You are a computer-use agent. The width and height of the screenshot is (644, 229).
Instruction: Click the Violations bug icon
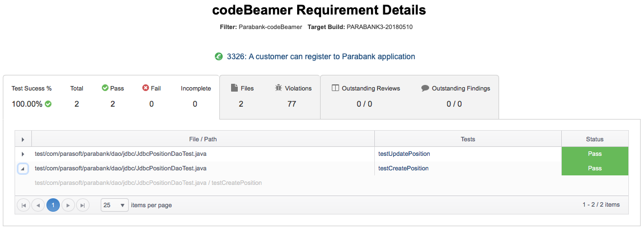pyautogui.click(x=279, y=88)
